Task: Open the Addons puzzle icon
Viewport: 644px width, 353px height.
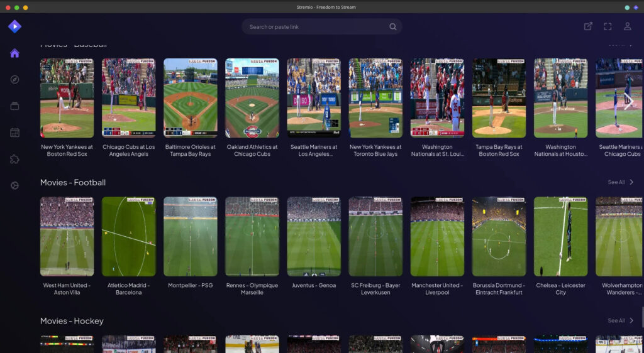Action: tap(15, 159)
